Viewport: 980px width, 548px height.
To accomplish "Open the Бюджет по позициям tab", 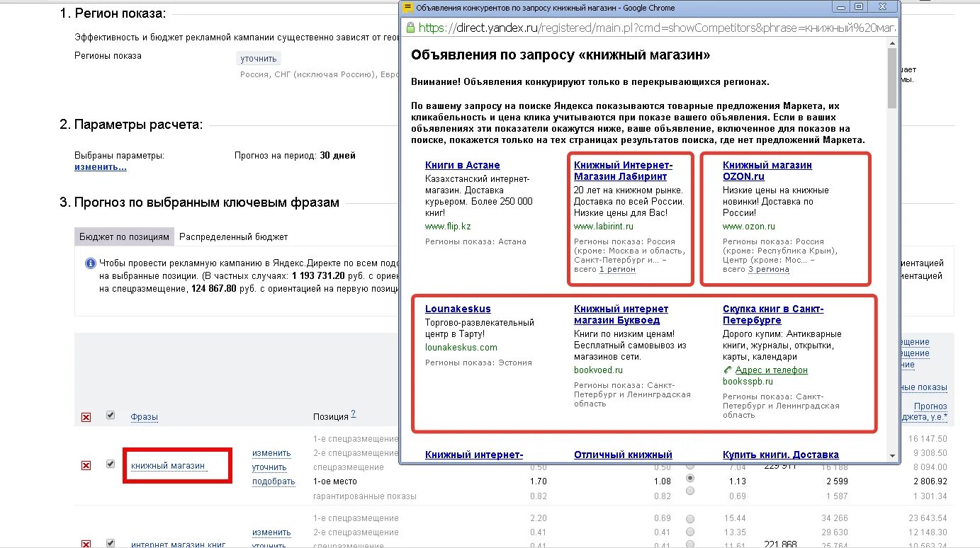I will click(124, 236).
